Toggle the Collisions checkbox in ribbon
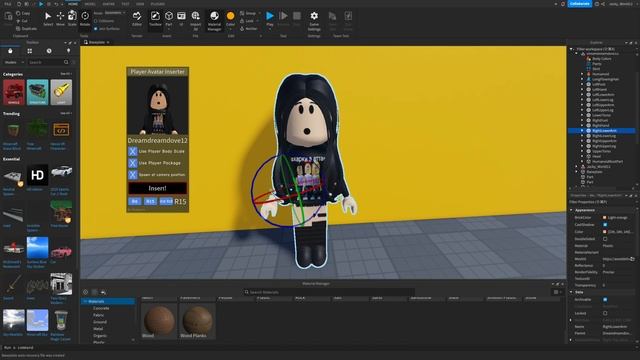The height and width of the screenshot is (360, 640). (96, 21)
